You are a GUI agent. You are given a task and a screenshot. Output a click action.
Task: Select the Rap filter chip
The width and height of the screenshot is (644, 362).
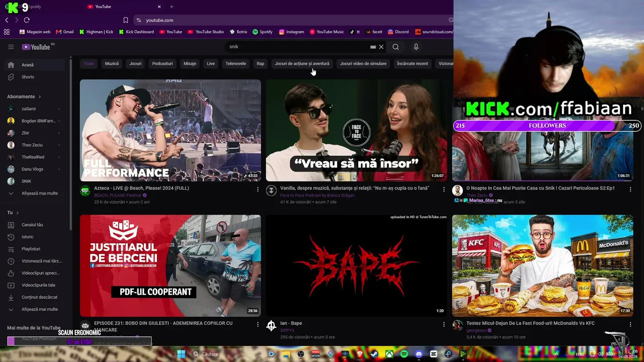coord(260,63)
